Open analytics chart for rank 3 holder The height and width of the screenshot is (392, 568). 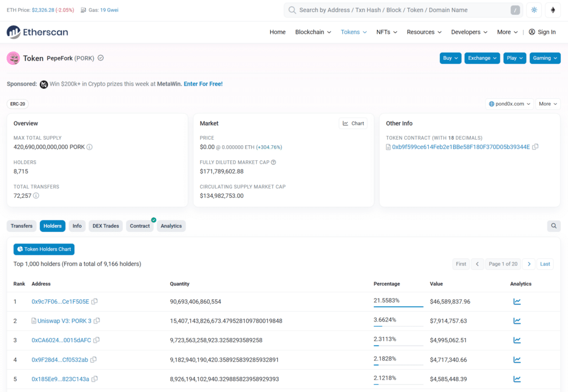(x=517, y=340)
